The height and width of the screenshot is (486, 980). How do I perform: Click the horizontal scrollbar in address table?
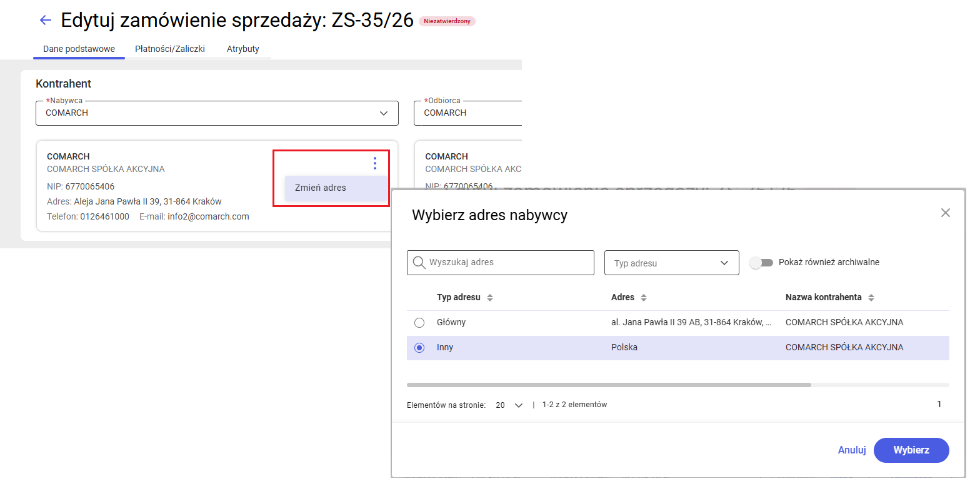[x=609, y=385]
